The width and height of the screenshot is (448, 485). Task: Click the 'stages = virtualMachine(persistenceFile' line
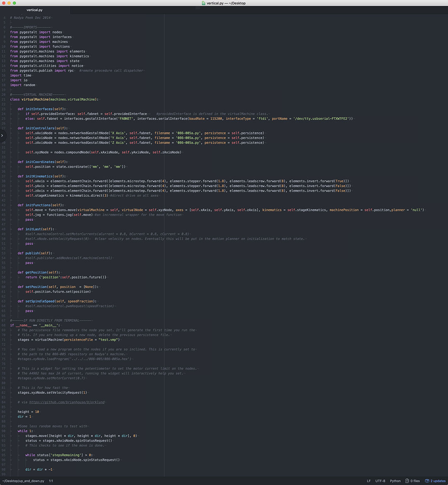pos(68,340)
